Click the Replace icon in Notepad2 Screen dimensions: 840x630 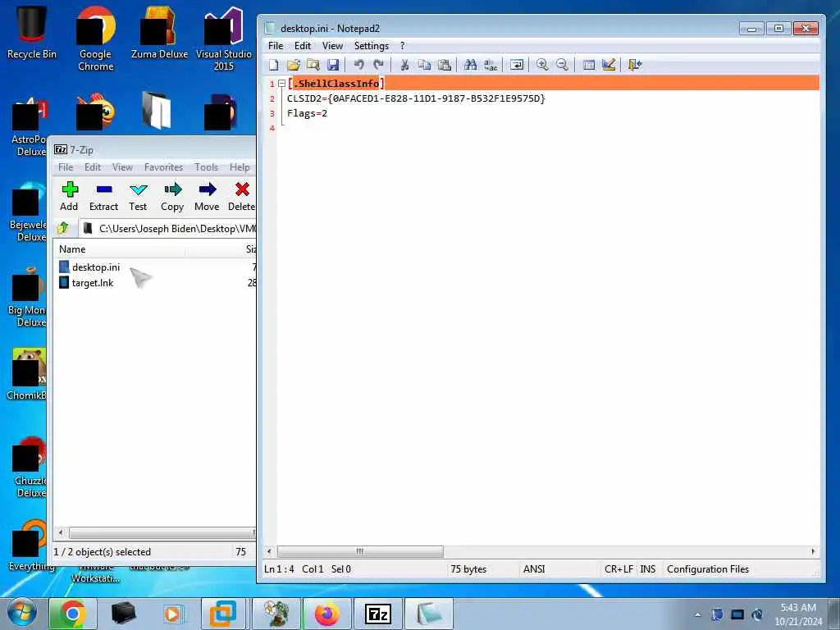click(491, 66)
